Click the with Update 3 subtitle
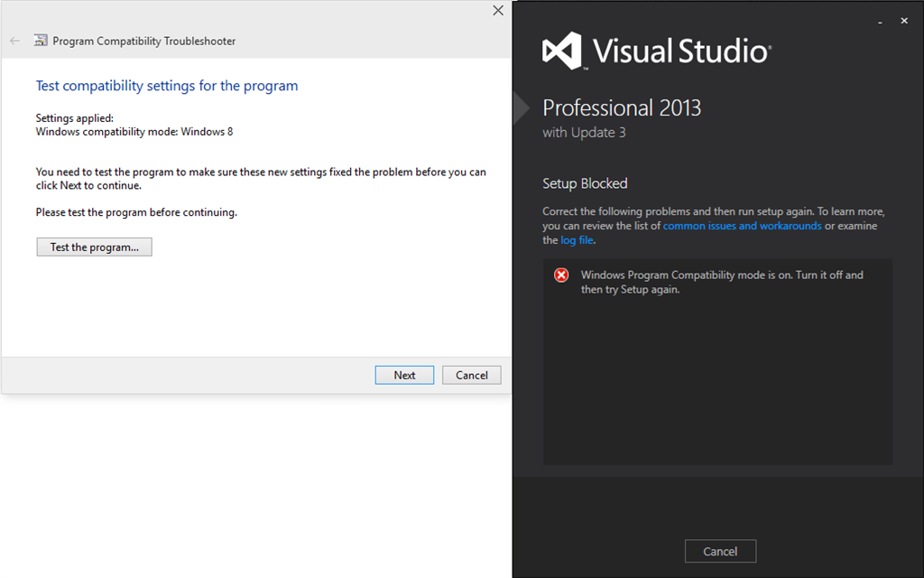The width and height of the screenshot is (924, 578). [584, 133]
